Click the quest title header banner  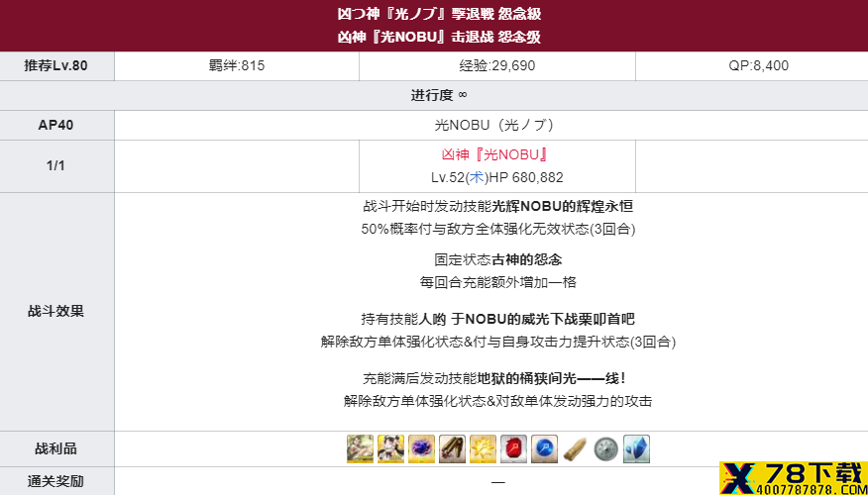[434, 26]
